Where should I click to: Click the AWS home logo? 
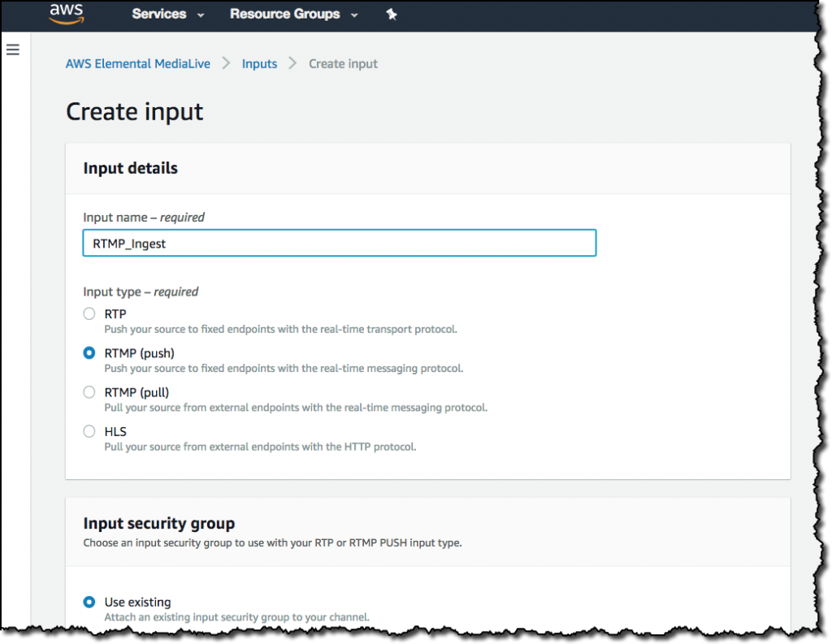[66, 14]
